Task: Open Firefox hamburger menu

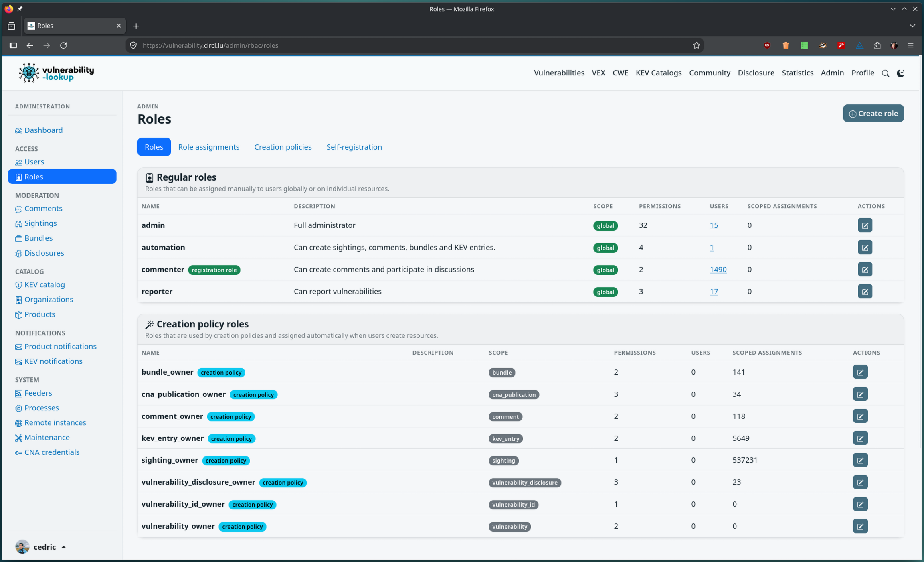Action: coord(911,45)
